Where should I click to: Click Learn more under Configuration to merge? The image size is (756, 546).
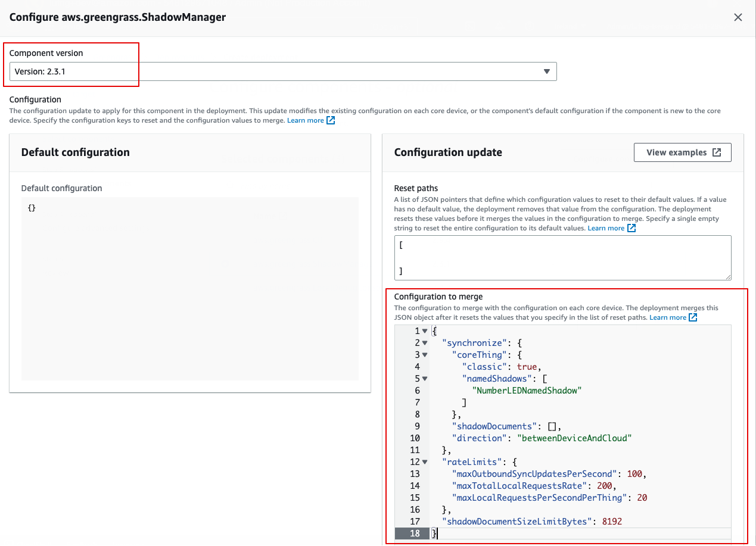click(x=667, y=317)
